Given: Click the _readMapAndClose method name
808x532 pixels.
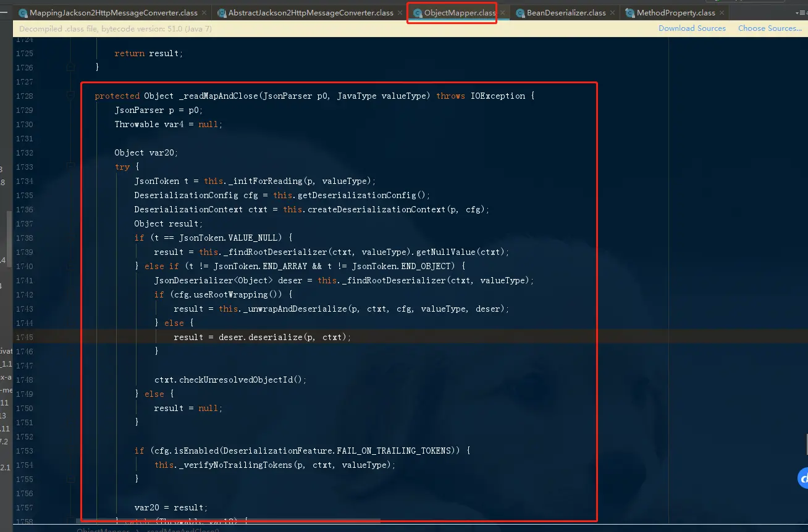Looking at the screenshot, I should pos(218,96).
